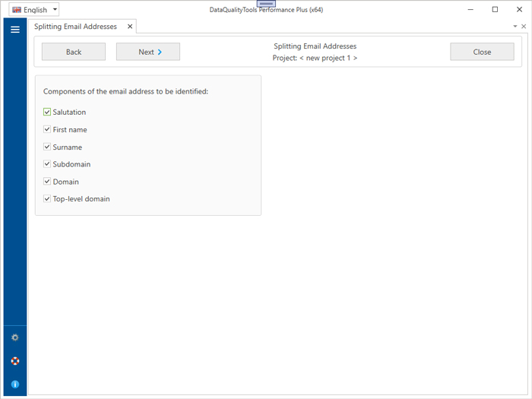Close the Splitting Email Addresses tab

pos(130,27)
